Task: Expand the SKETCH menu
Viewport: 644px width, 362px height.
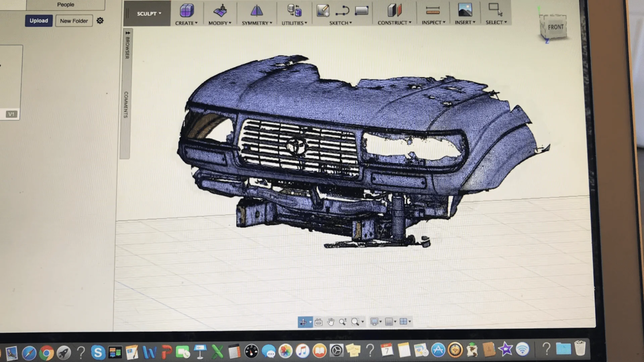Action: 340,23
